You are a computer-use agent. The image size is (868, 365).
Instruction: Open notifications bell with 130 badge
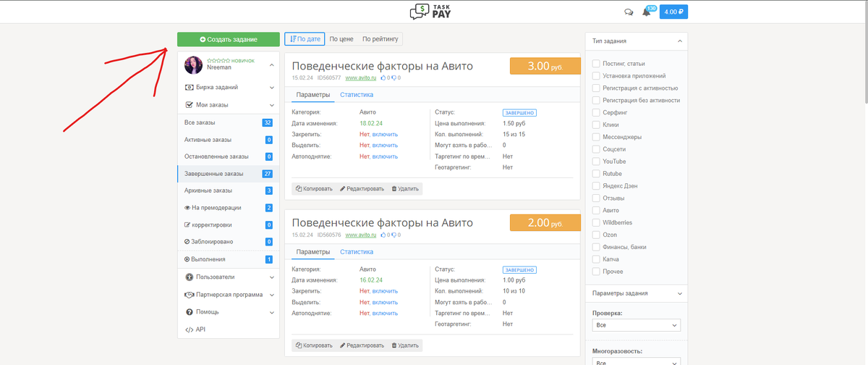(x=647, y=12)
